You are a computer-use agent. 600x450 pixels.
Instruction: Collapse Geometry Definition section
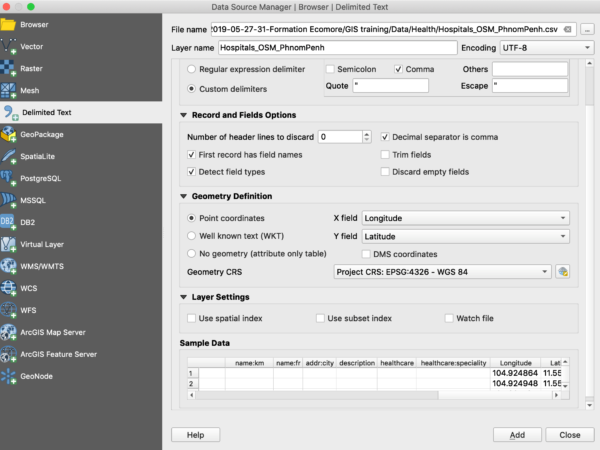point(184,196)
